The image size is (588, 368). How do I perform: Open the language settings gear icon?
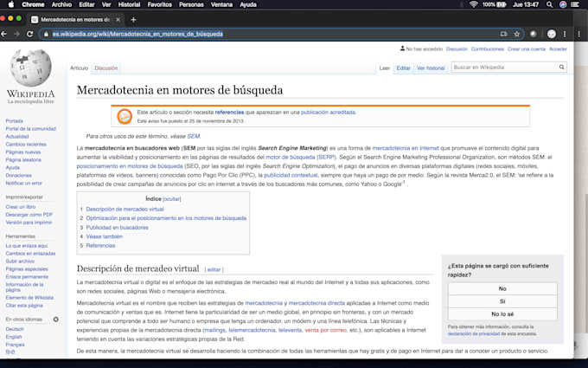tap(56, 320)
